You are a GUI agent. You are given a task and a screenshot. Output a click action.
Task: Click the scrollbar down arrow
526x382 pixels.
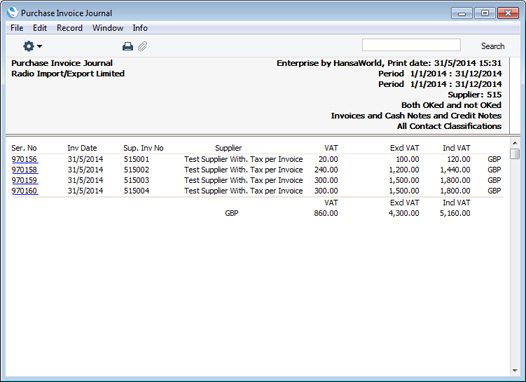(x=515, y=370)
